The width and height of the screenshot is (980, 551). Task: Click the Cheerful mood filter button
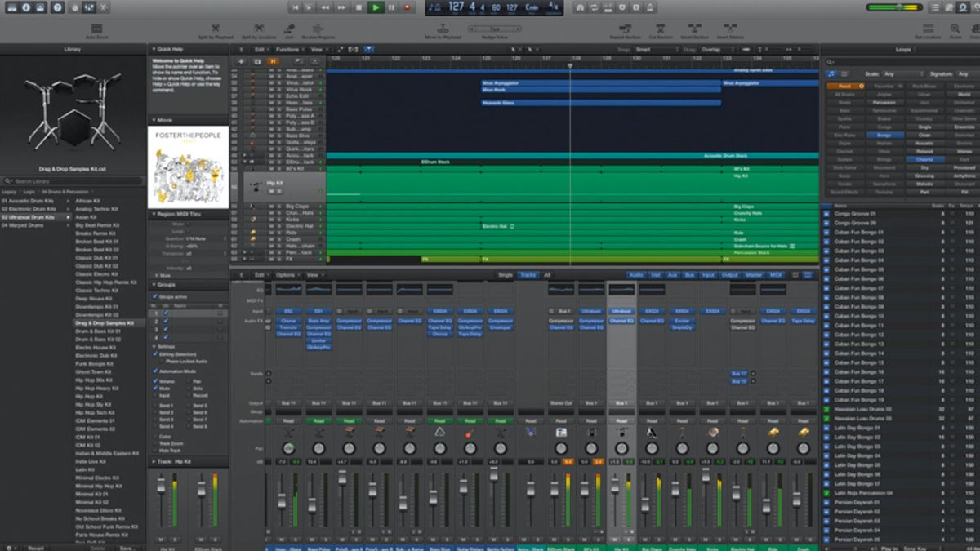925,159
